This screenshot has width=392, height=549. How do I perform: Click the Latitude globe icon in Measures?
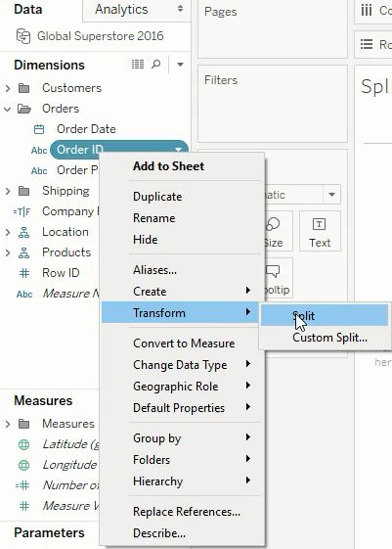tap(23, 444)
